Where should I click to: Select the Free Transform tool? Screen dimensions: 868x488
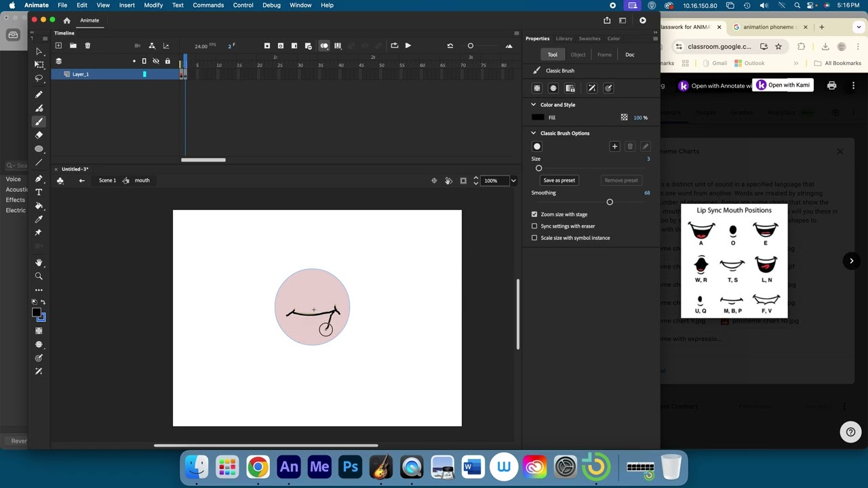point(39,64)
